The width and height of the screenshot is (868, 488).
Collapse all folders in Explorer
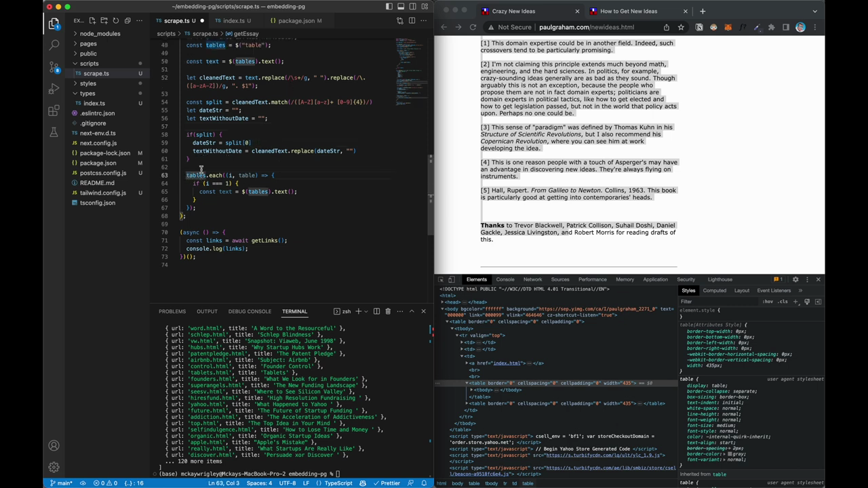(127, 20)
